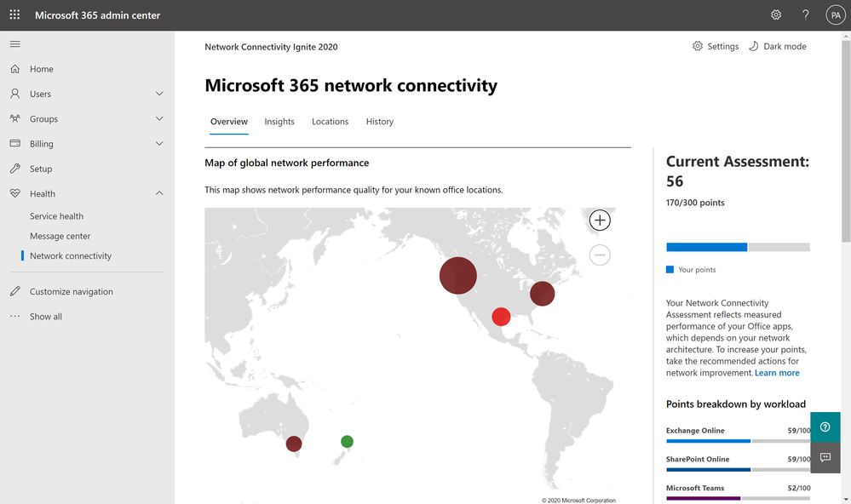The width and height of the screenshot is (851, 504).
Task: Click the page vertical scrollbar thumb
Action: (846, 141)
